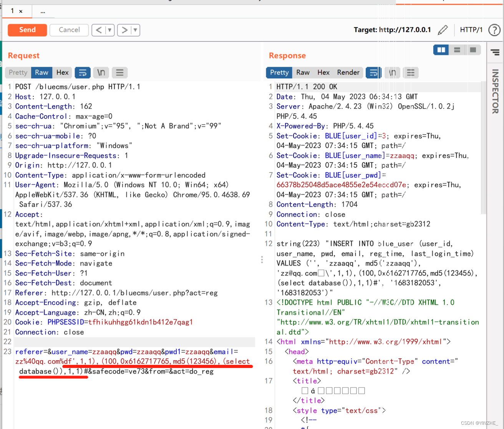This screenshot has height=429, width=504.
Task: Select combined tab layout view
Action: 473,50
